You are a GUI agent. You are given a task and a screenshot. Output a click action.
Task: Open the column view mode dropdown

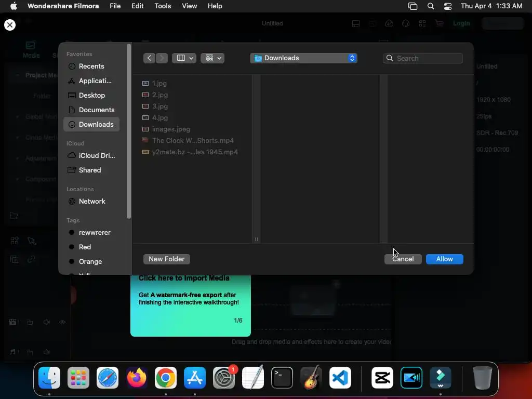(x=184, y=58)
